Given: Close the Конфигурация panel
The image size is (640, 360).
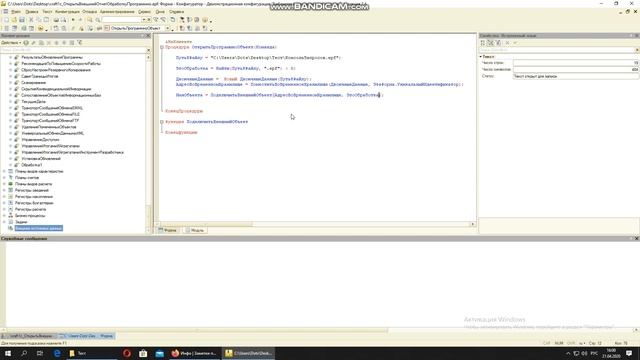Looking at the screenshot, I should click(148, 36).
